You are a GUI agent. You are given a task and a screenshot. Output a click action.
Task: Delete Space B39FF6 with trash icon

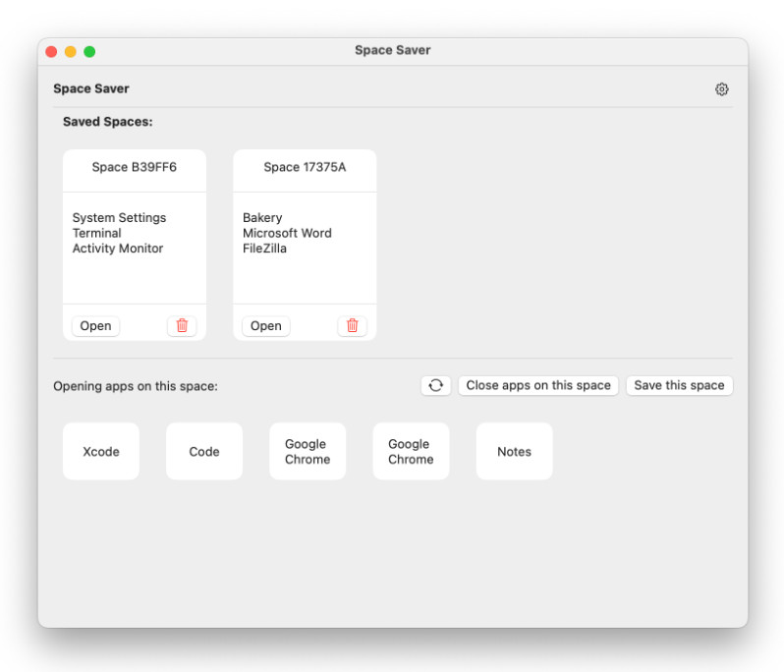click(x=182, y=325)
